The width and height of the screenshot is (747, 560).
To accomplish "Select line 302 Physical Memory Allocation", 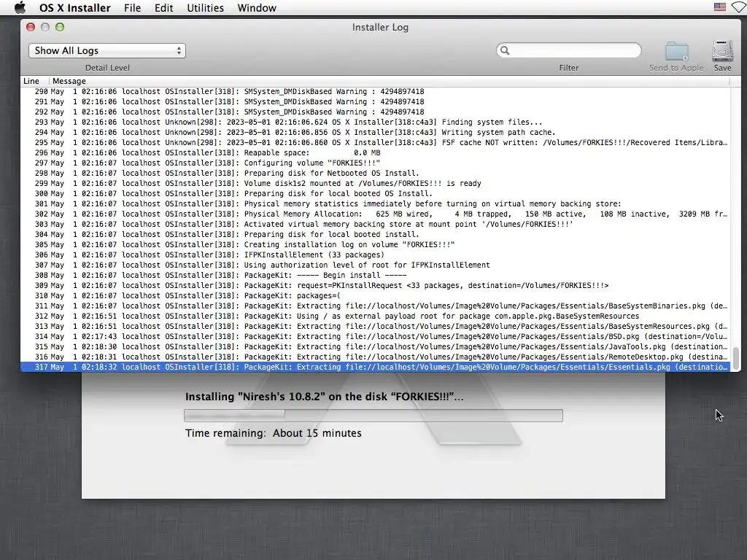I will [375, 214].
